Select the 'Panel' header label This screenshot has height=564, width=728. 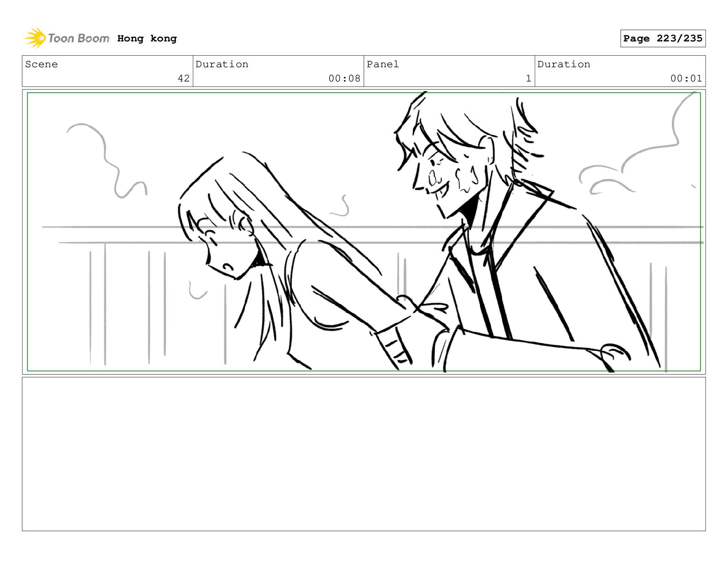(x=382, y=64)
